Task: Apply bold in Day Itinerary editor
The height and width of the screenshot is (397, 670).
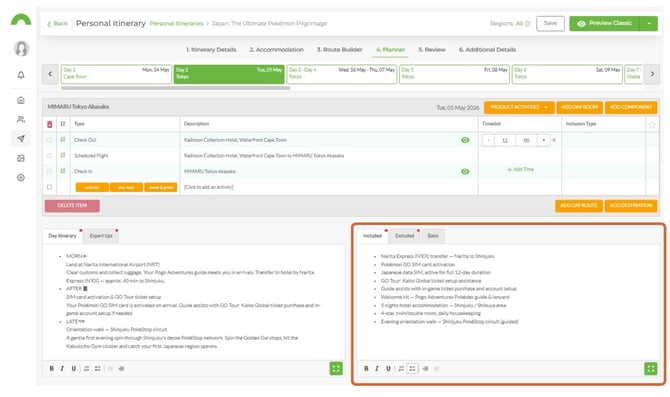Action: tap(52, 368)
